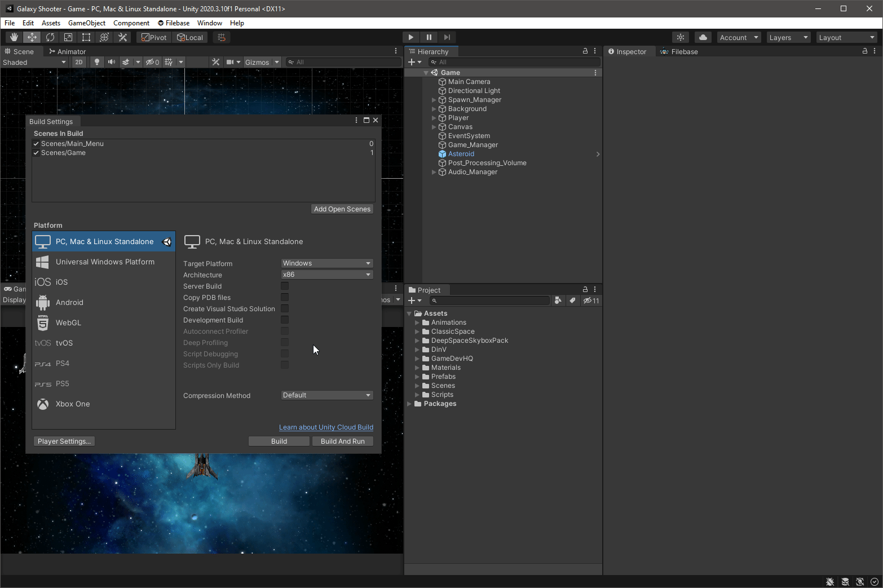Image resolution: width=883 pixels, height=588 pixels.
Task: Lock the Inspector panel
Action: click(x=865, y=51)
